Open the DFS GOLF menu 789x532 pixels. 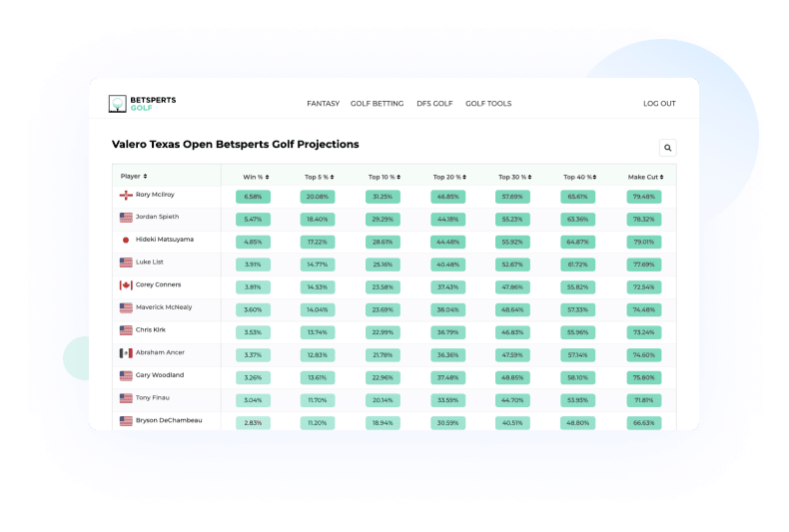click(434, 104)
